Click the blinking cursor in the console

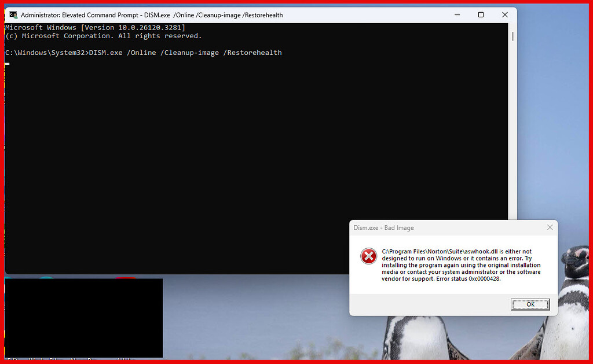pyautogui.click(x=6, y=64)
